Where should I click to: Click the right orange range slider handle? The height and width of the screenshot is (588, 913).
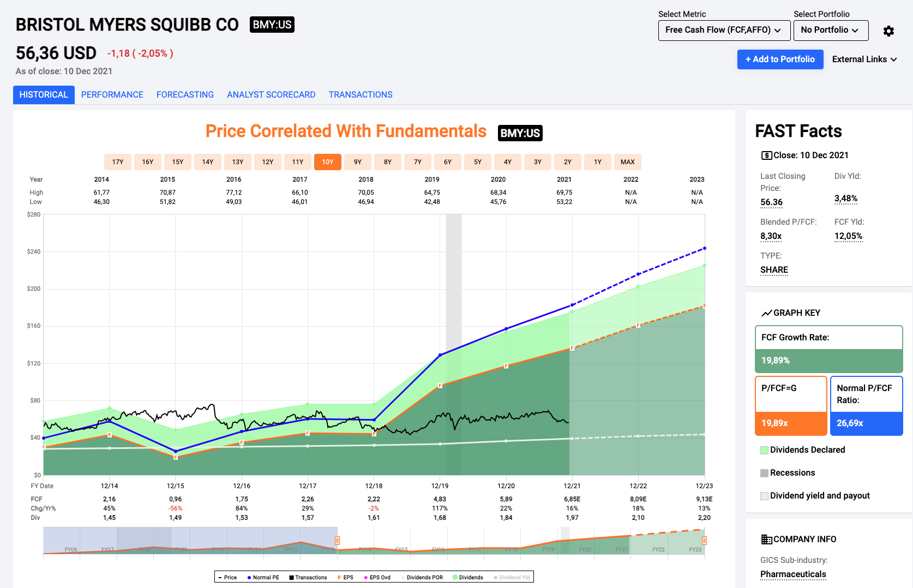click(704, 541)
